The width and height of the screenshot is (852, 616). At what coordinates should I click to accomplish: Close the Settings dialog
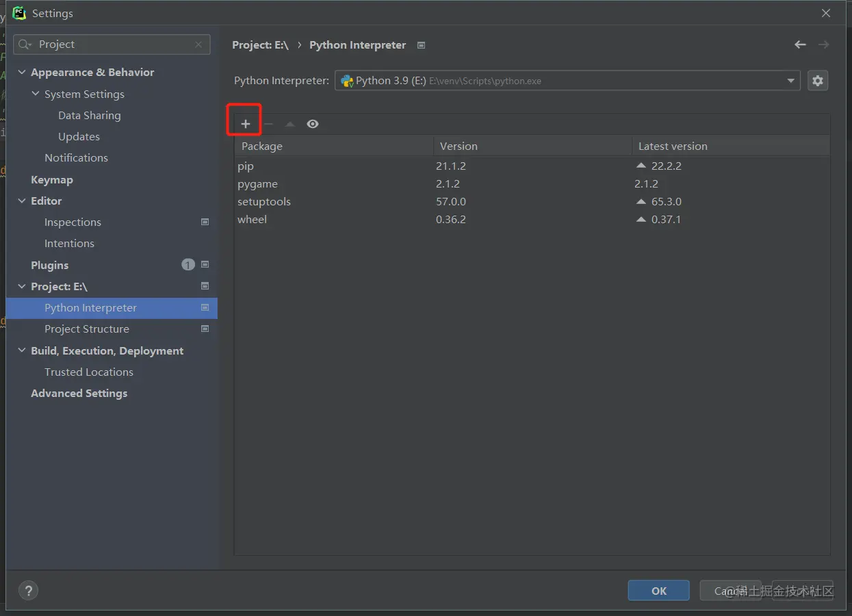(826, 13)
